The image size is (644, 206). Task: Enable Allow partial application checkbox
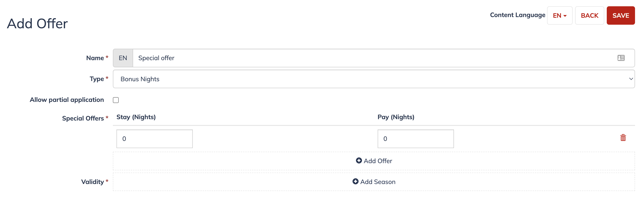coord(116,100)
